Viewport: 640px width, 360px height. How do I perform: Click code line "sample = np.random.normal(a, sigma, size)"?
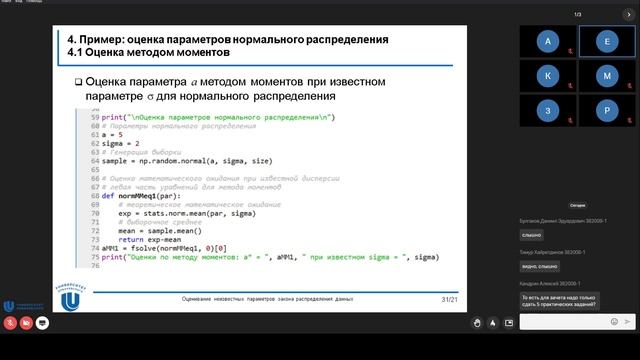(187, 161)
